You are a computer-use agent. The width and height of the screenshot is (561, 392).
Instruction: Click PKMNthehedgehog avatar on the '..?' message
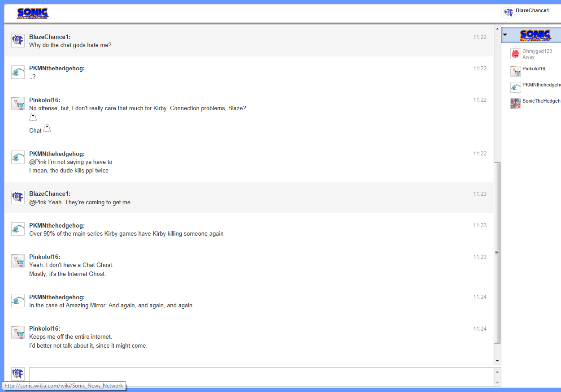pos(18,72)
